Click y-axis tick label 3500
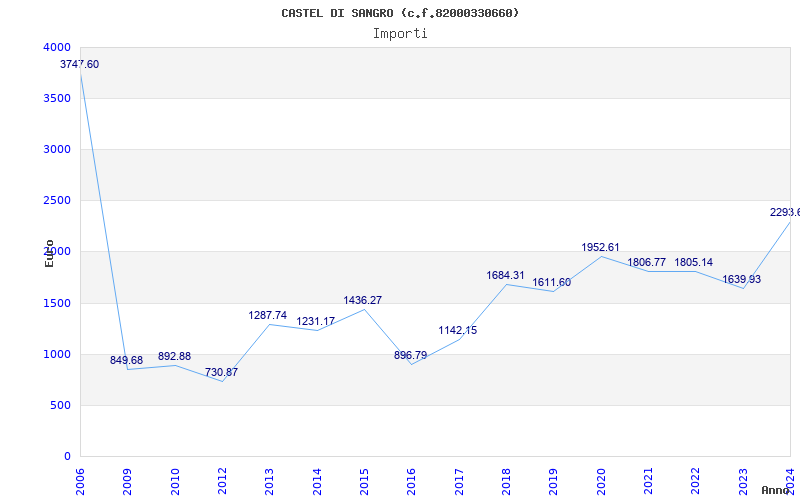The width and height of the screenshot is (800, 500). point(57,98)
